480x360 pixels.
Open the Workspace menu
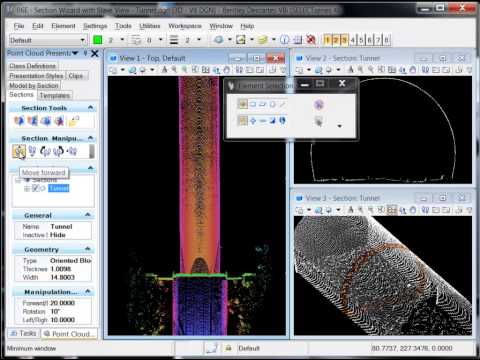coord(185,26)
